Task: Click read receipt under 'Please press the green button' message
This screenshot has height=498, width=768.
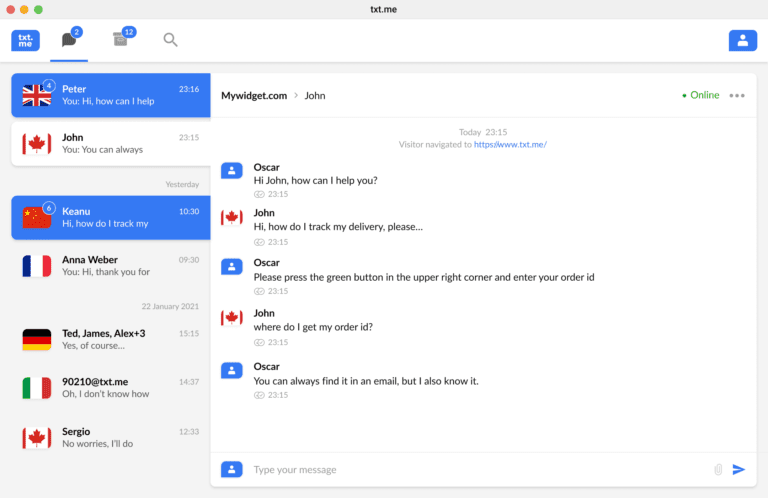Action: click(259, 291)
